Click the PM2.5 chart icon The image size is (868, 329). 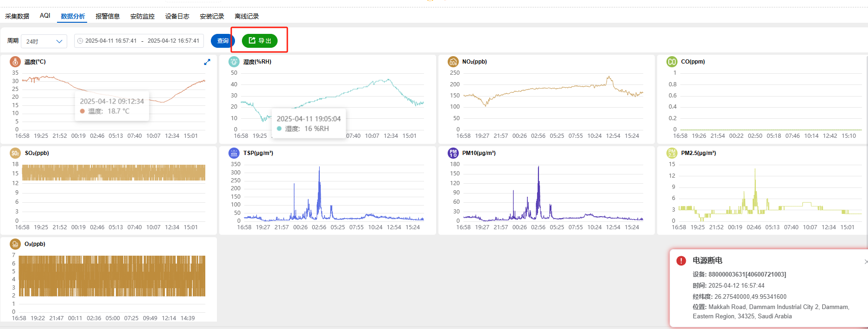pyautogui.click(x=672, y=153)
